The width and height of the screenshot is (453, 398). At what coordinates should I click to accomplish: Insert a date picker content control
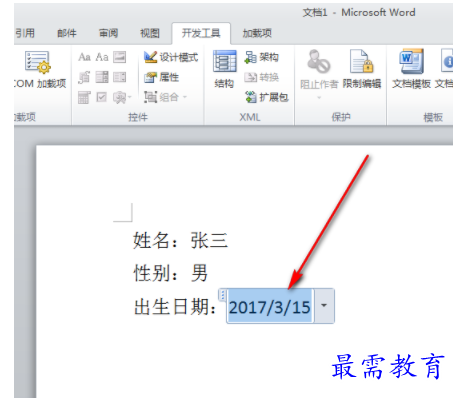[x=84, y=98]
